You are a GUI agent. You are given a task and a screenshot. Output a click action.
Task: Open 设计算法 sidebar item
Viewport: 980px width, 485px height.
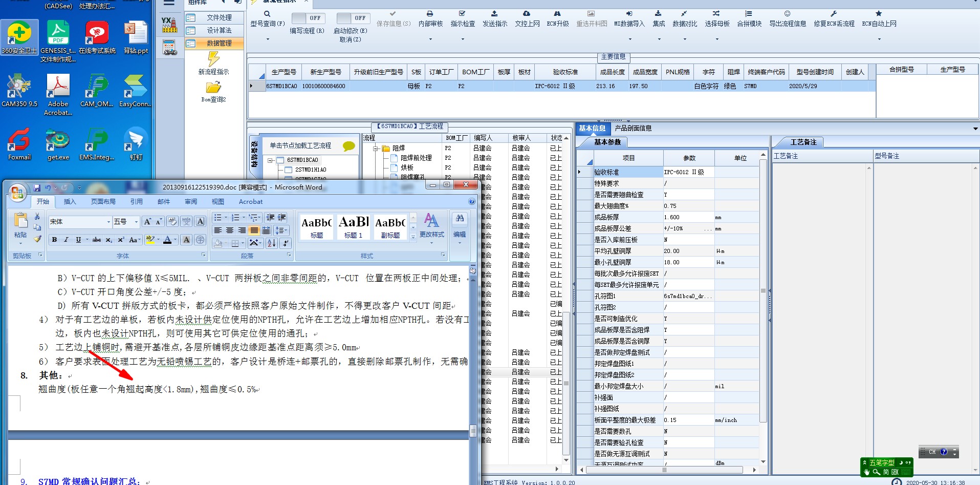pyautogui.click(x=214, y=30)
